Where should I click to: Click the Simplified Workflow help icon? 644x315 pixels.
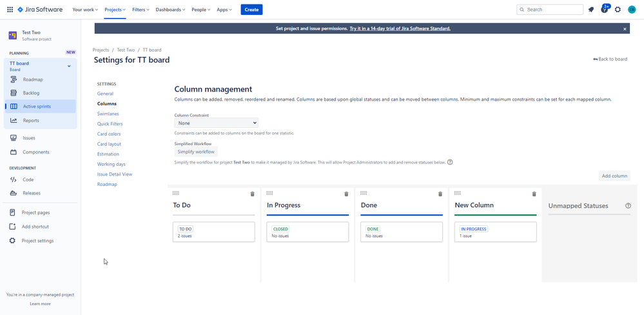pyautogui.click(x=450, y=162)
